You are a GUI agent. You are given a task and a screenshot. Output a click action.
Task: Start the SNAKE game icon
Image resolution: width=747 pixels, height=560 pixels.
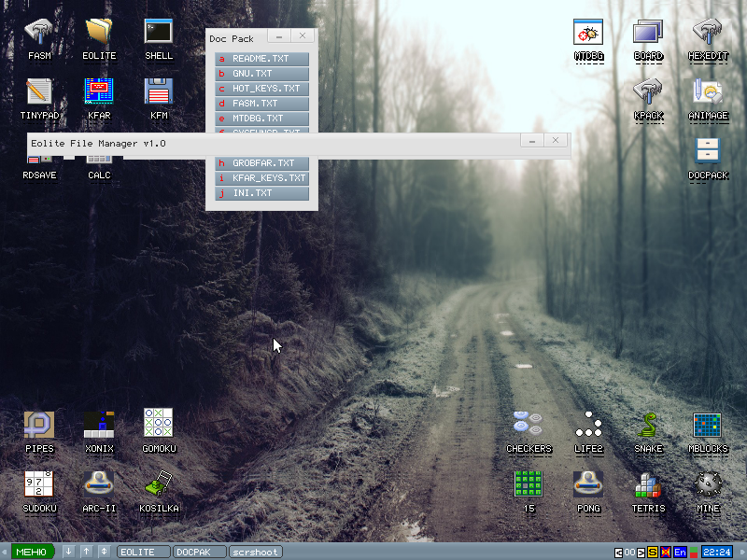[x=648, y=427]
